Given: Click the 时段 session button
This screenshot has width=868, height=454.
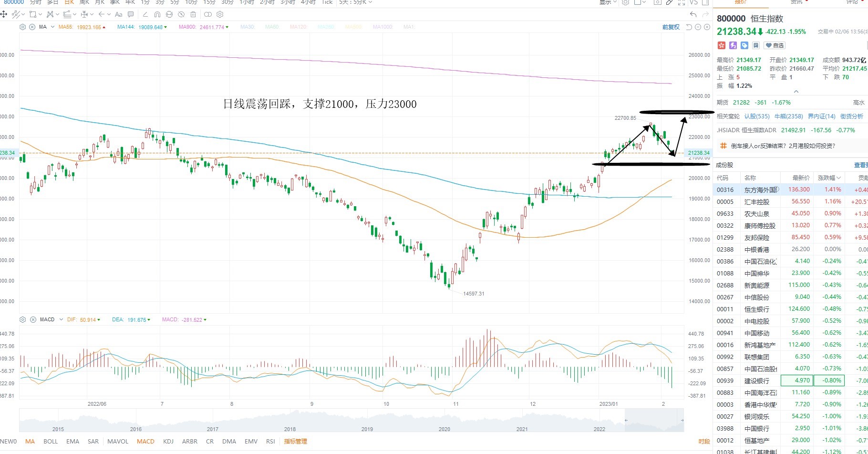Looking at the screenshot, I should click(704, 442).
